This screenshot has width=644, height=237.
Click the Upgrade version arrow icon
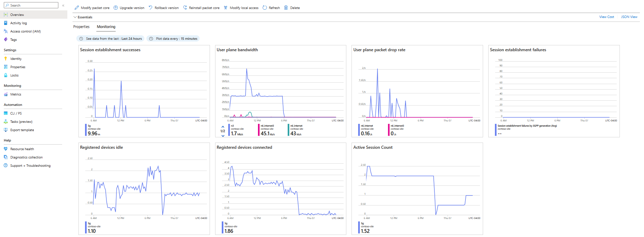[x=116, y=8]
